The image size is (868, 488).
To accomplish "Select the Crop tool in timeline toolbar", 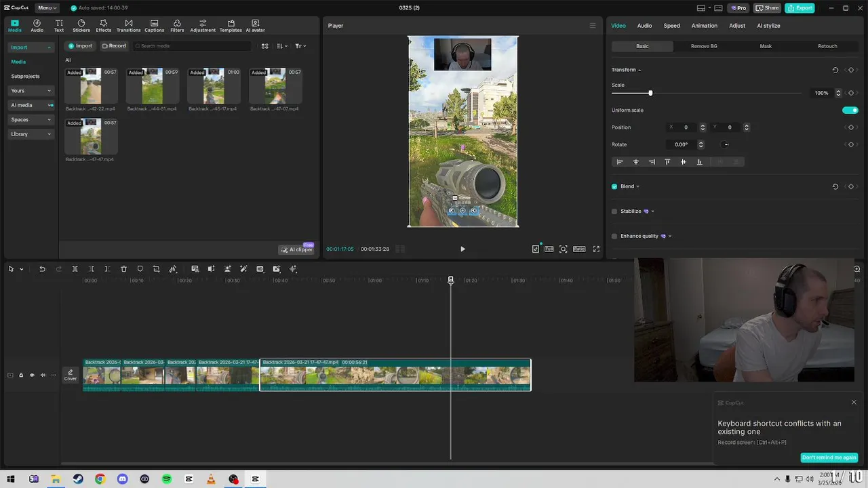I will pos(156,269).
